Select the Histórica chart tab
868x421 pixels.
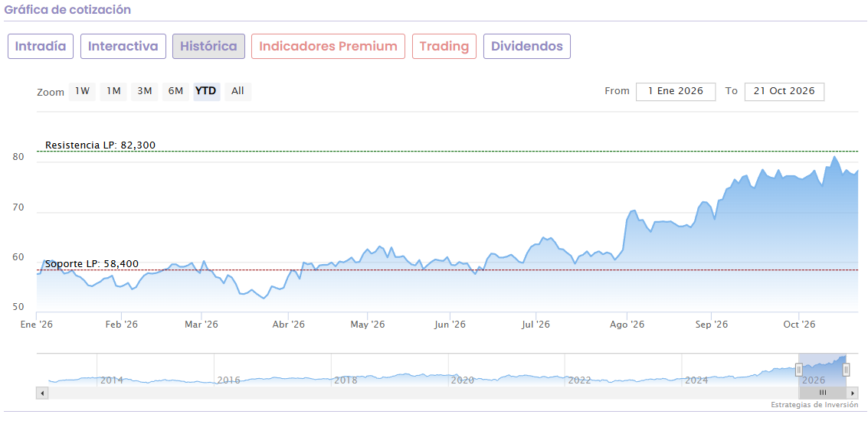click(208, 46)
